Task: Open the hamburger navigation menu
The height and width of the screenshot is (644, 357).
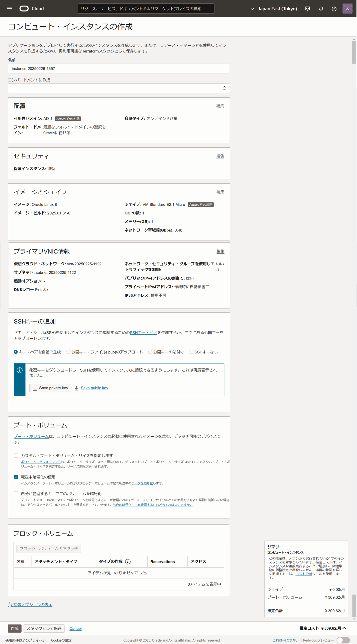Action: [x=9, y=9]
